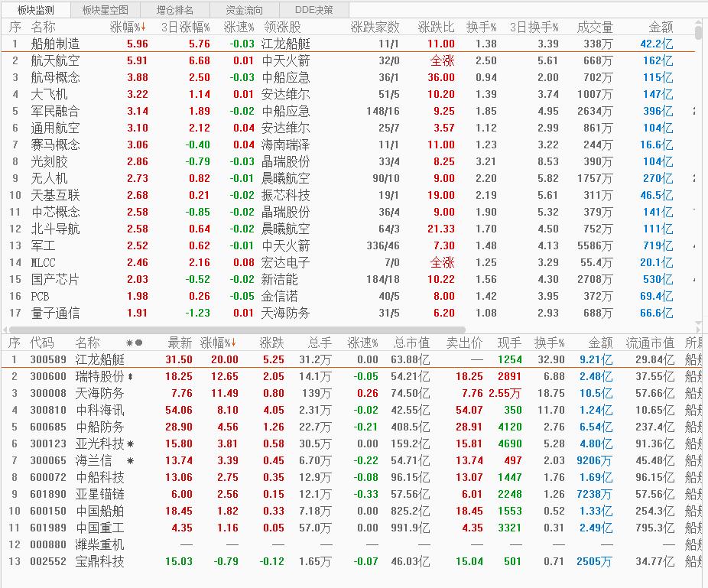708x588 pixels.
Task: Open the 增仓排名 tab
Action: click(x=175, y=10)
